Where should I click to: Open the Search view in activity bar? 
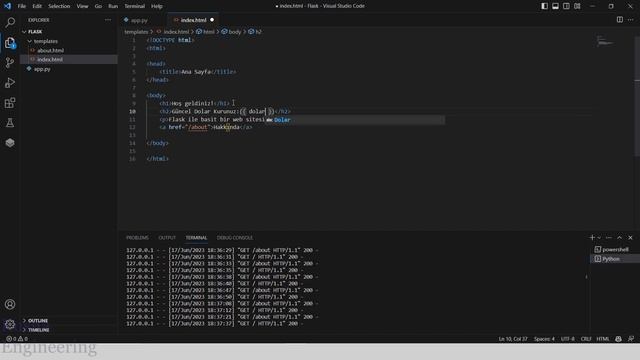[10, 22]
